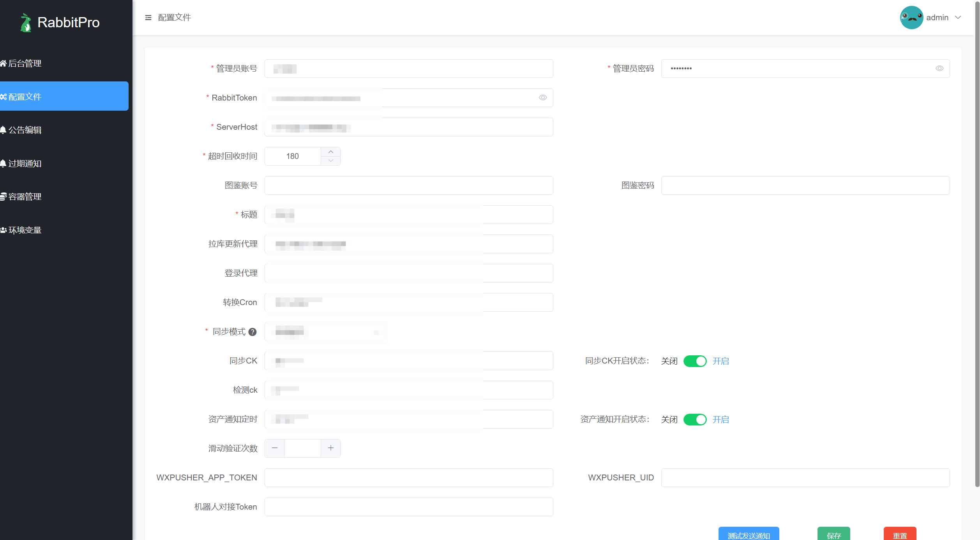
Task: Click the red 重置 button
Action: click(900, 534)
